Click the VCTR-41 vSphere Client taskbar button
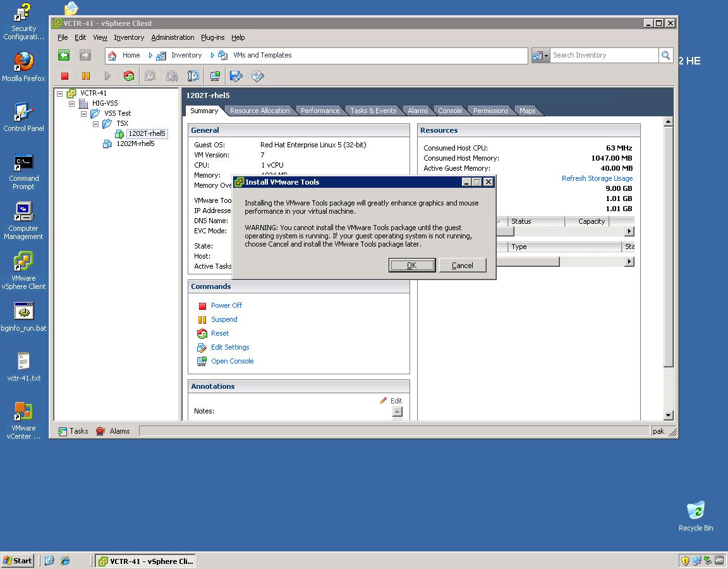This screenshot has width=728, height=569. point(145,561)
